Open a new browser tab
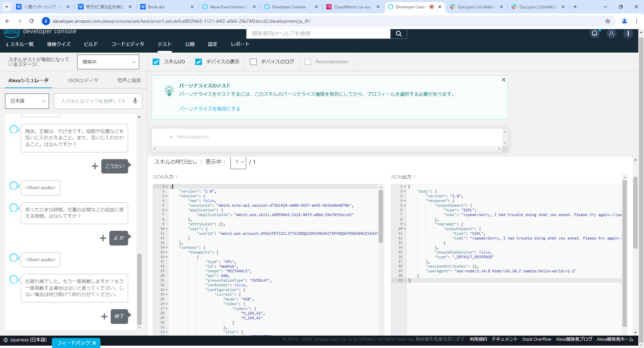The image size is (644, 348). [x=575, y=7]
